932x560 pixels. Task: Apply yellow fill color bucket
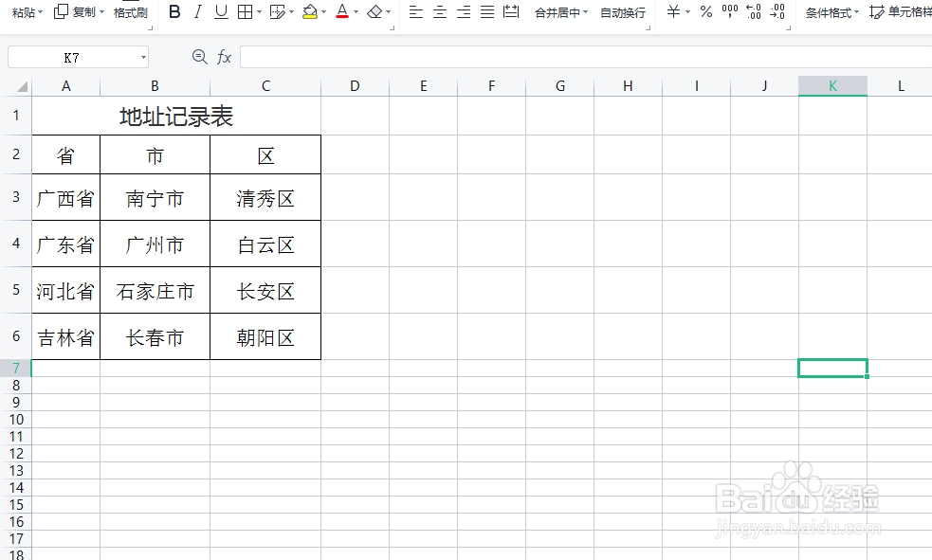coord(310,11)
